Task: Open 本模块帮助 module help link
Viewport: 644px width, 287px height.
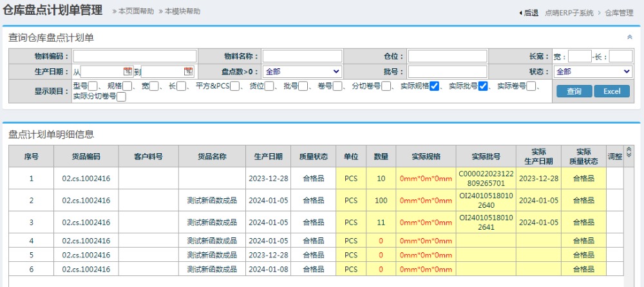Action: (x=182, y=12)
